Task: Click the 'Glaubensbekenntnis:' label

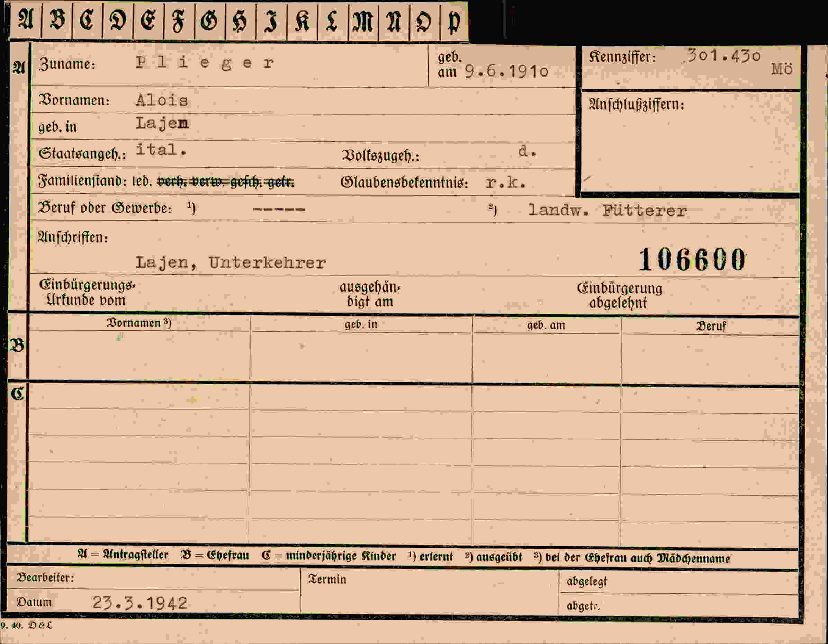Action: coord(404,182)
